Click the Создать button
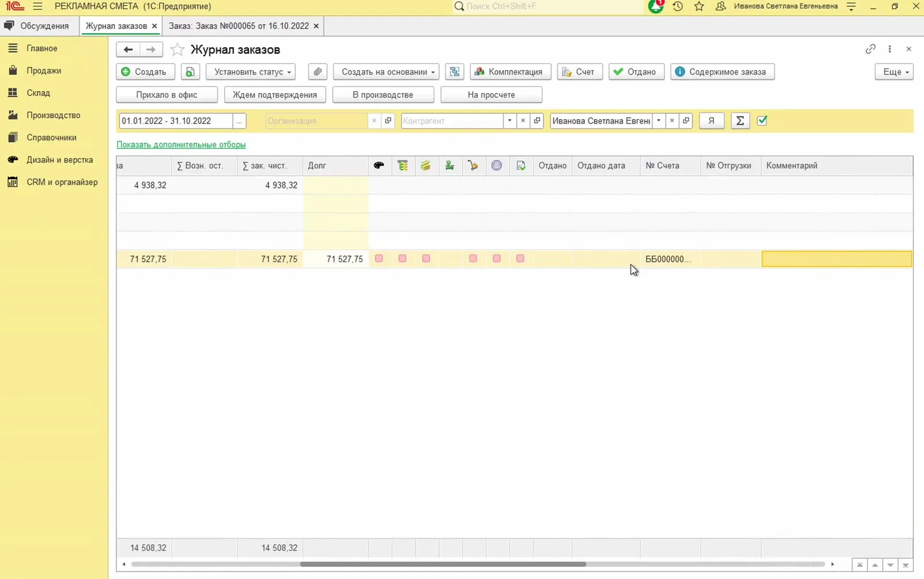 [146, 72]
